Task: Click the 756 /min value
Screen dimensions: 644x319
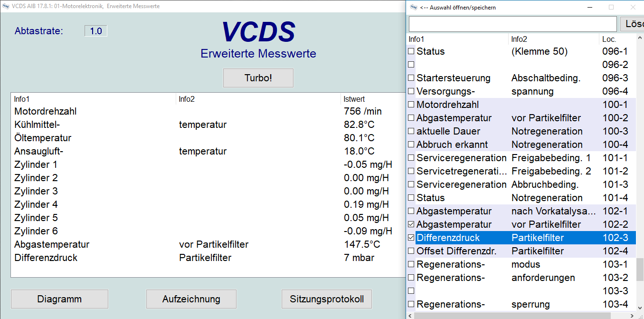Action: pyautogui.click(x=363, y=111)
